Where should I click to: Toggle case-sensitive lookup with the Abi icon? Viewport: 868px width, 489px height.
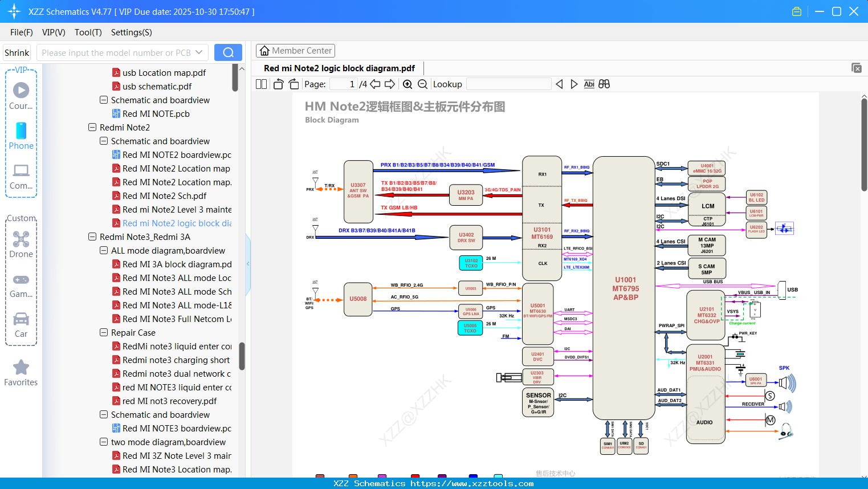click(589, 84)
